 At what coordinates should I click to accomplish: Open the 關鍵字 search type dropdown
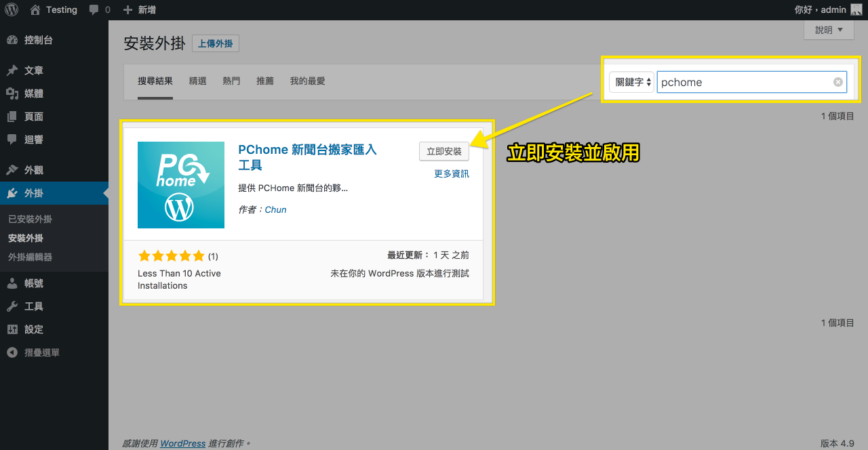[631, 82]
